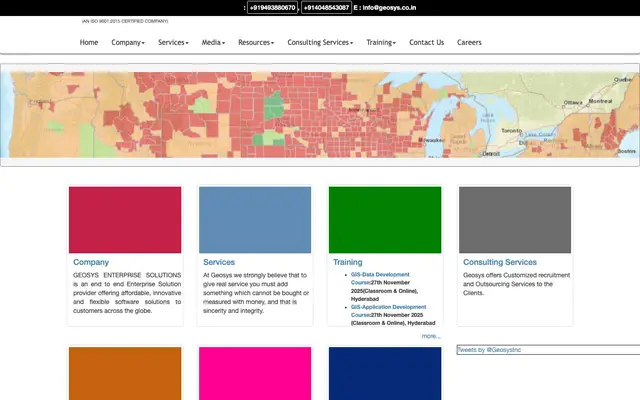
Task: Click the red Company tile image
Action: click(x=125, y=220)
